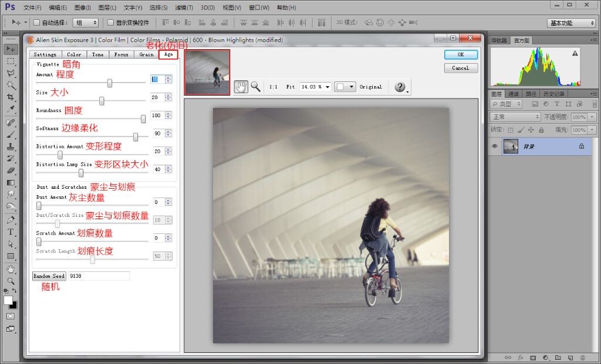Click the 背景 layer lock icon
This screenshot has height=364, width=601.
coord(582,146)
